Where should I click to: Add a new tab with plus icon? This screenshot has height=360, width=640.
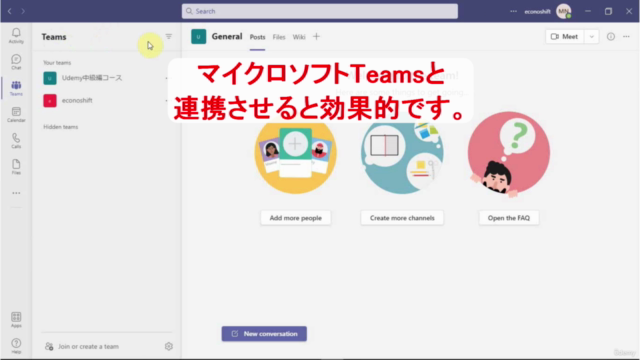pos(316,37)
